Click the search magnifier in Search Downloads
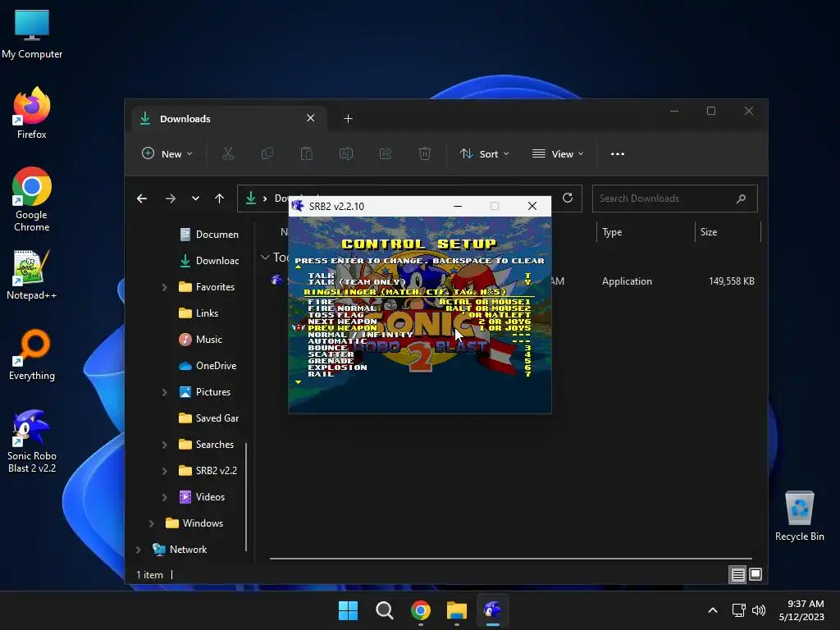840x630 pixels. tap(741, 199)
